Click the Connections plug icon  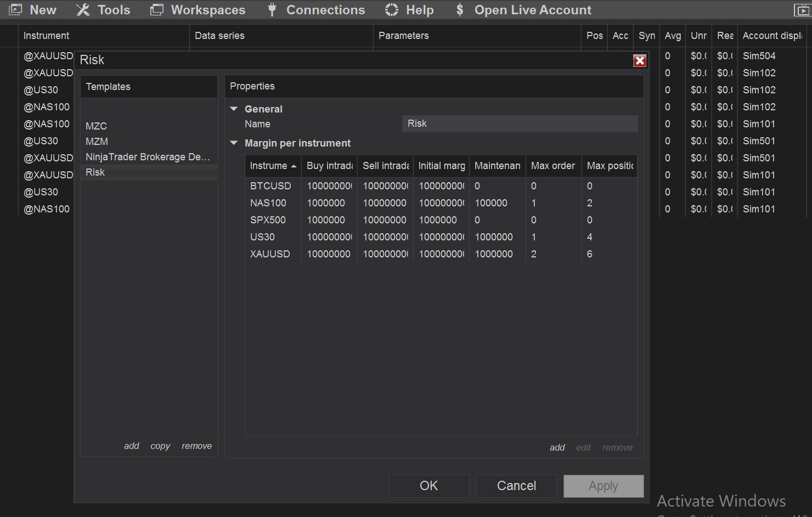tap(272, 10)
